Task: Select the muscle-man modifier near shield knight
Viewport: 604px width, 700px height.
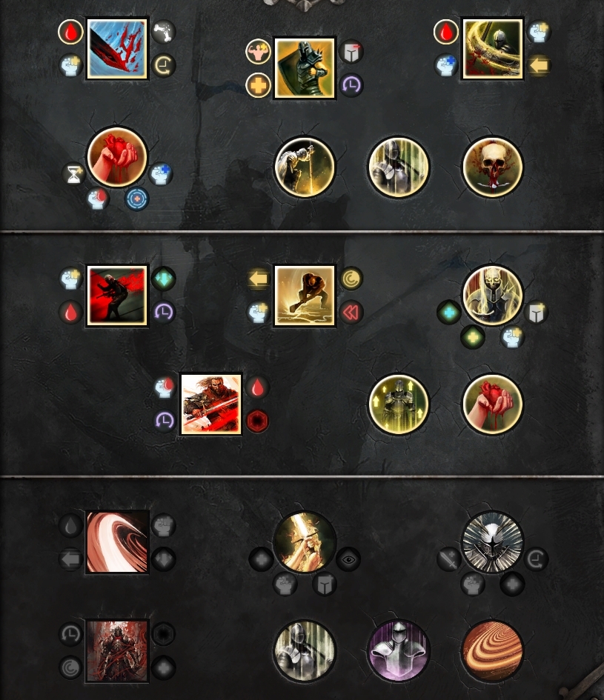Action: tap(258, 51)
